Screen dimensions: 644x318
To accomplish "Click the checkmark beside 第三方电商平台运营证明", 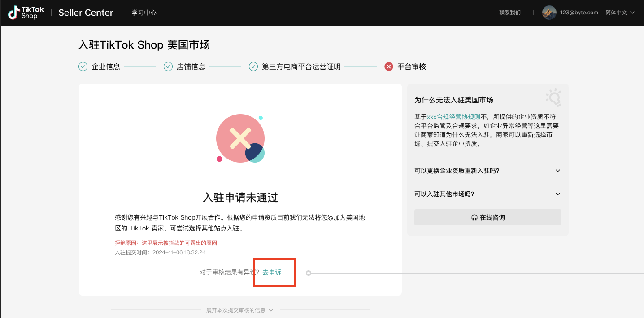I will click(x=254, y=66).
